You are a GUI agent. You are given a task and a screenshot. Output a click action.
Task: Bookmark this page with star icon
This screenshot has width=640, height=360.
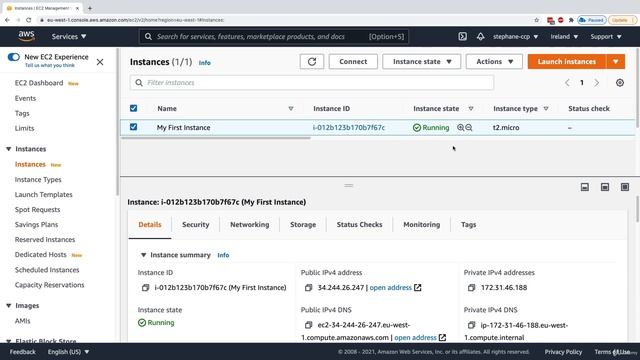(x=537, y=20)
